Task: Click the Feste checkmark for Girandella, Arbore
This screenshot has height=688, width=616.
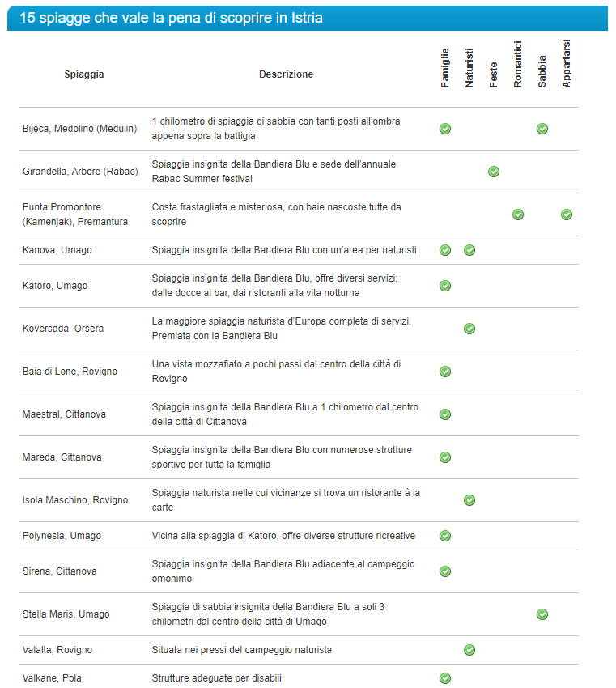Action: pos(494,172)
